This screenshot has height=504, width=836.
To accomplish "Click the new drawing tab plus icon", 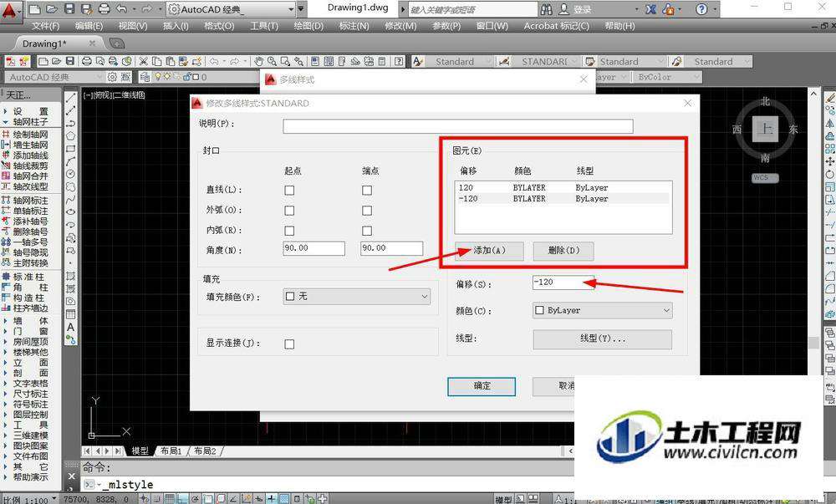I will click(116, 43).
